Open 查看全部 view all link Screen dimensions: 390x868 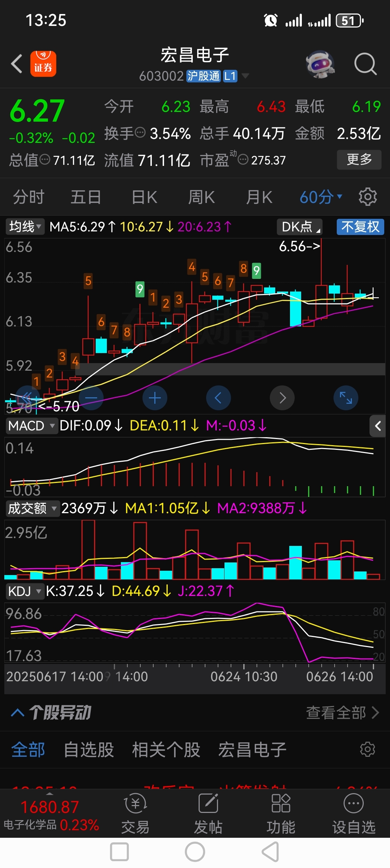pyautogui.click(x=343, y=713)
